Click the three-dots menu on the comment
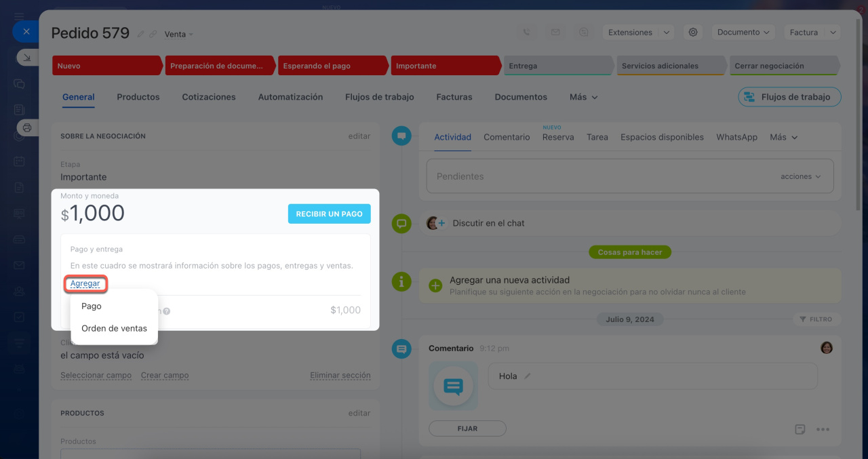This screenshot has height=459, width=868. [823, 429]
